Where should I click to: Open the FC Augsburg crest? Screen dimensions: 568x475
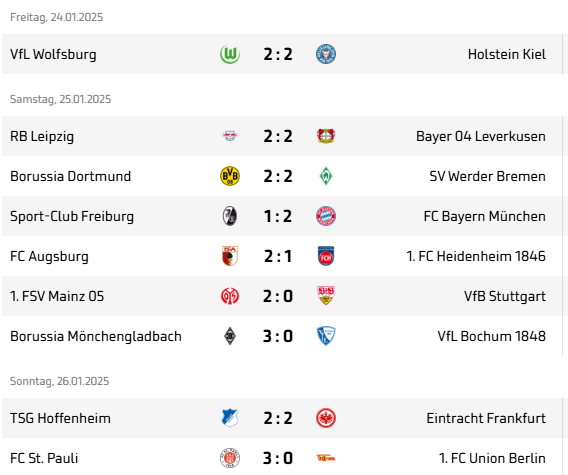click(x=230, y=256)
